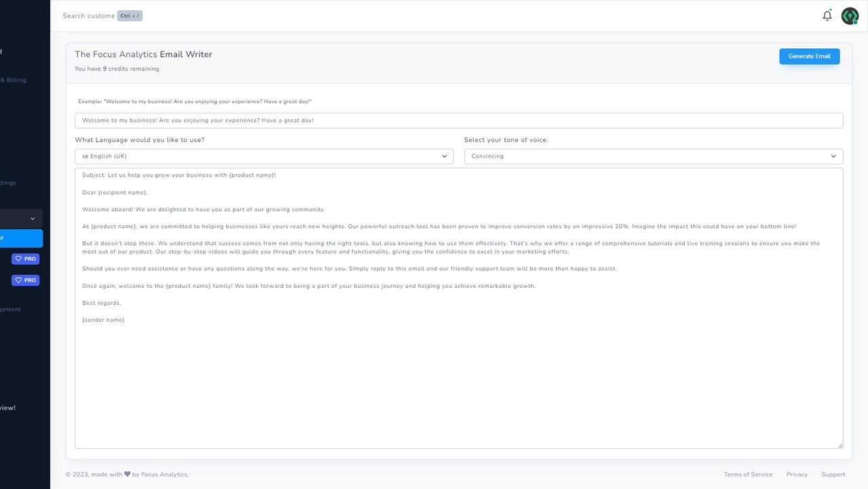The width and height of the screenshot is (868, 489).
Task: Click the 'Dear {recipient name},' line
Action: (115, 192)
